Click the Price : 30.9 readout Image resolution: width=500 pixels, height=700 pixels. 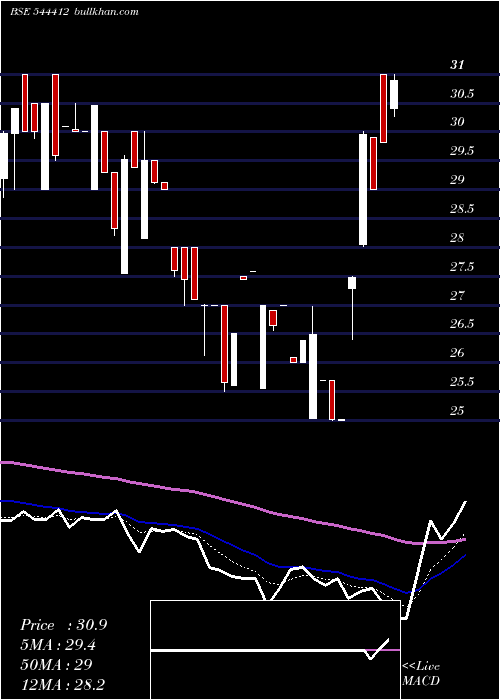coord(63,625)
